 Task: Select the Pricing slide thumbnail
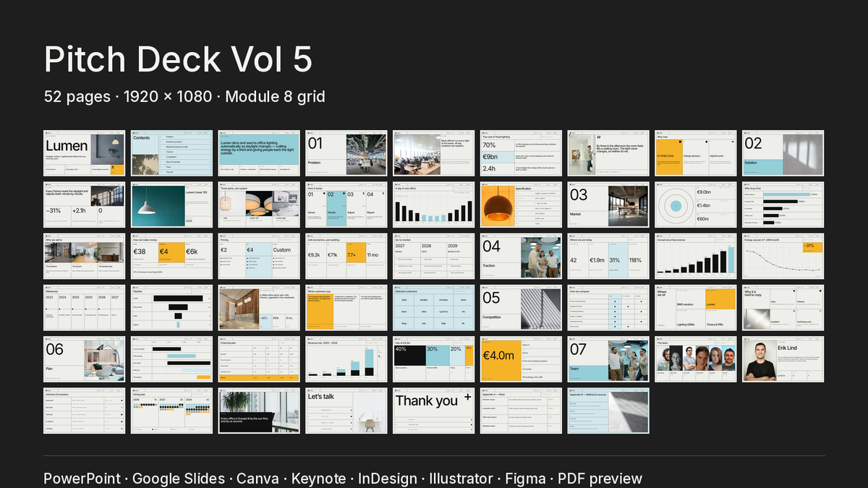pos(259,256)
